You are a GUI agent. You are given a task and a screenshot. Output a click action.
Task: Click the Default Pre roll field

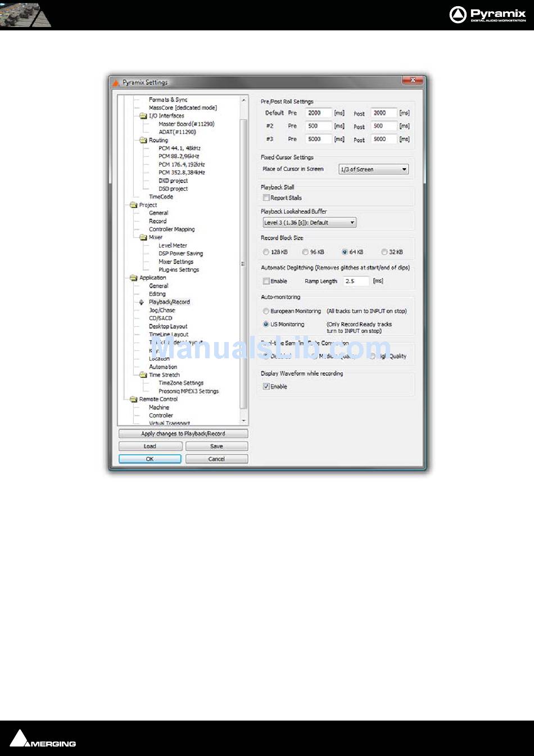pyautogui.click(x=319, y=113)
